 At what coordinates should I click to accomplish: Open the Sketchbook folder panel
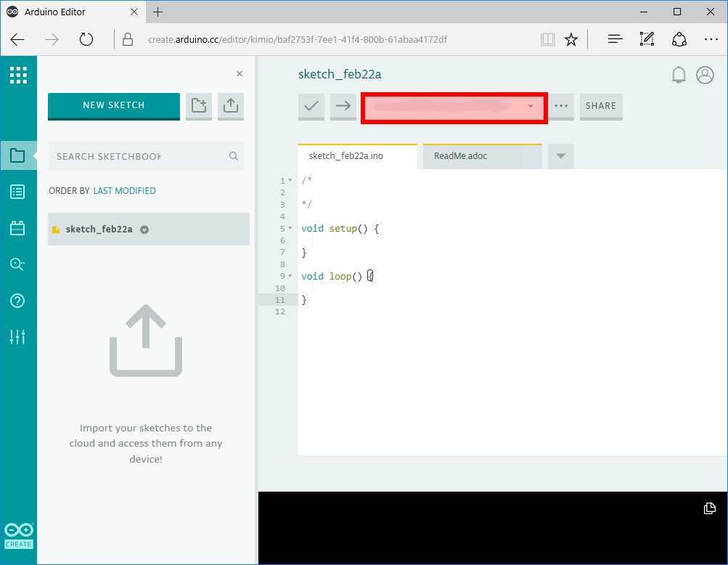click(x=17, y=155)
